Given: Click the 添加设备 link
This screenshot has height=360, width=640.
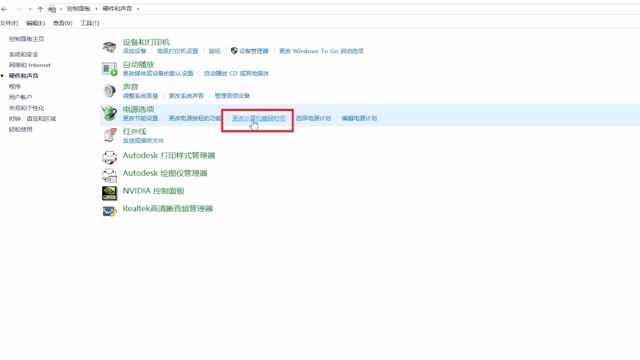Looking at the screenshot, I should [x=134, y=51].
